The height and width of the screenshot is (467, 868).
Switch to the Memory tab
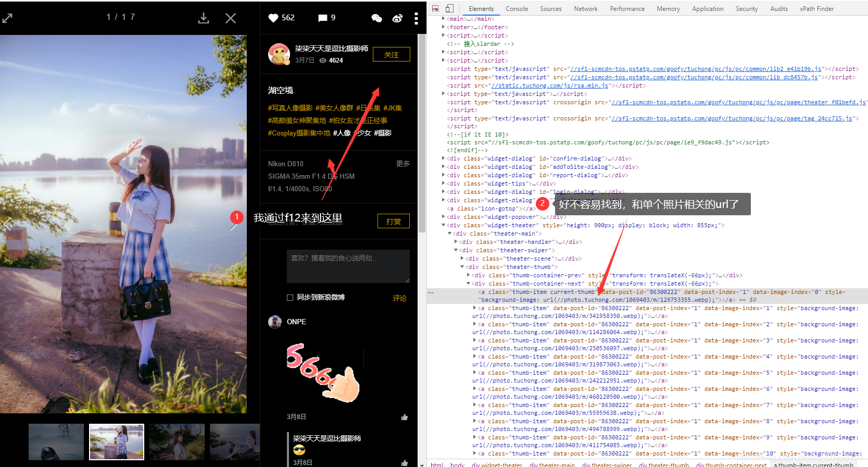(x=669, y=8)
